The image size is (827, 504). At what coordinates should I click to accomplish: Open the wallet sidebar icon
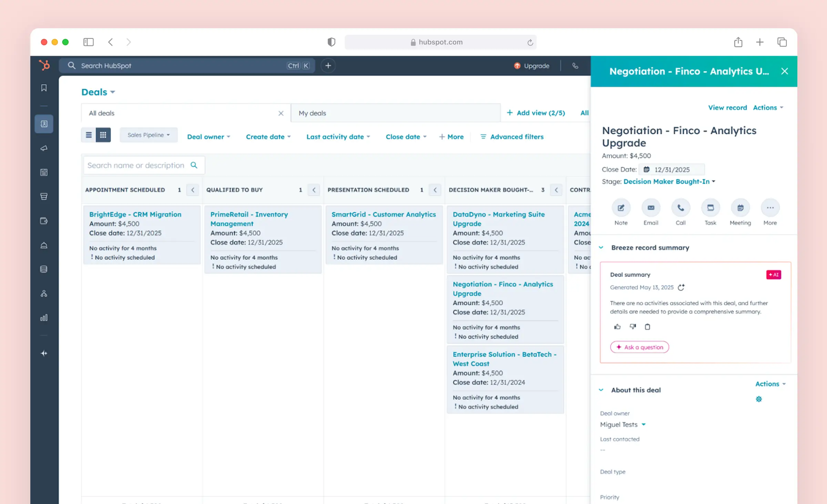(x=44, y=221)
